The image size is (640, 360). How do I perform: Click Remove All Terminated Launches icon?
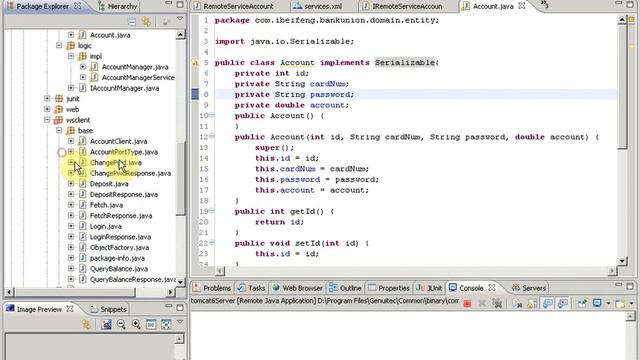[x=497, y=303]
